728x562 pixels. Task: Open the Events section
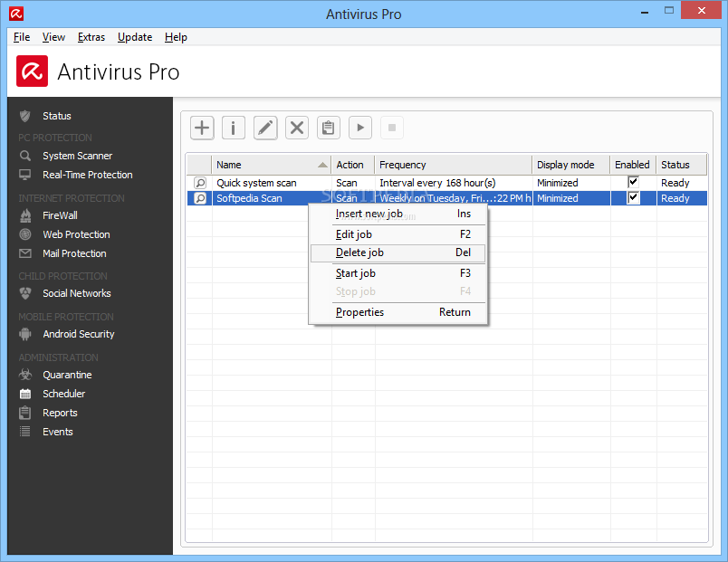tap(58, 432)
